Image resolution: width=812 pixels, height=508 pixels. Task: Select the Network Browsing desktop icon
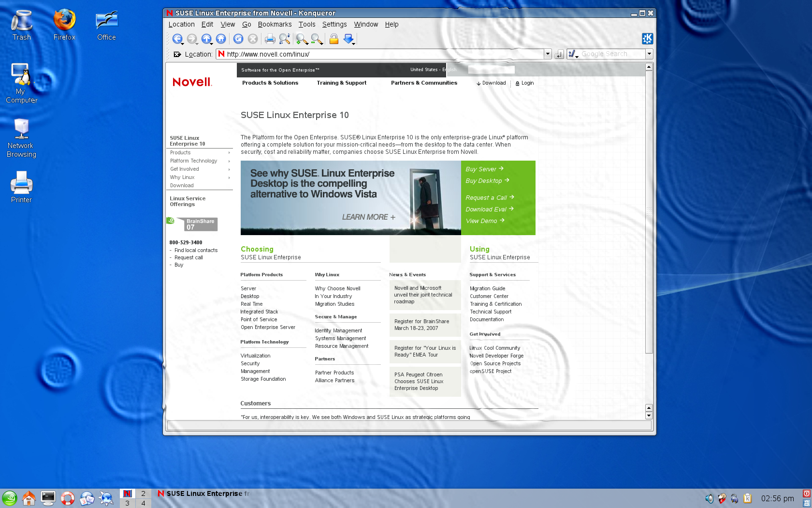(21, 138)
